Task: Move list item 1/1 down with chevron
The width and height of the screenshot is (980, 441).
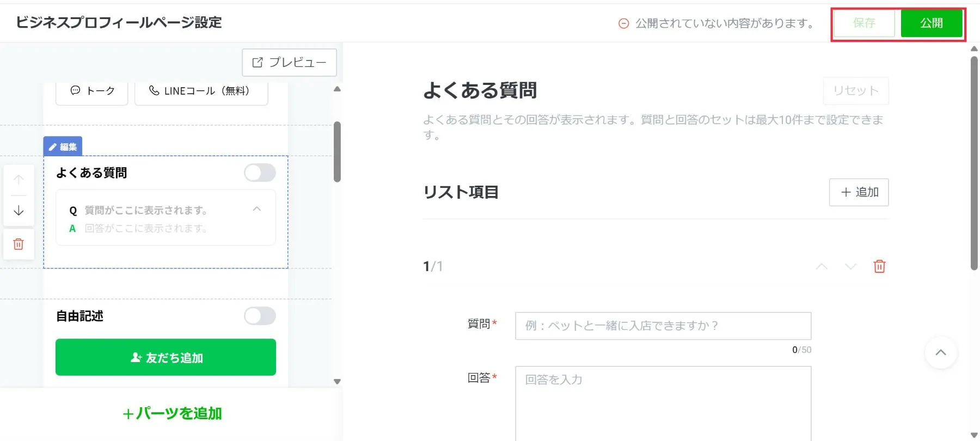Action: click(x=850, y=266)
